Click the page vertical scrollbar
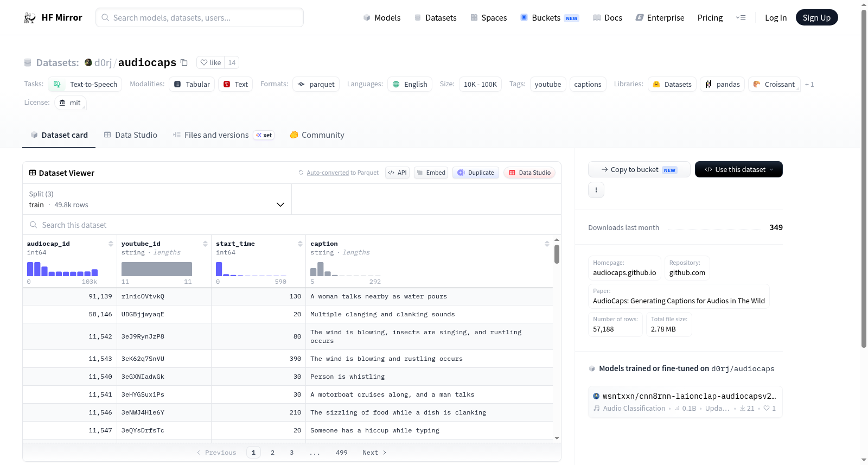This screenshot has width=868, height=465. coord(864,179)
